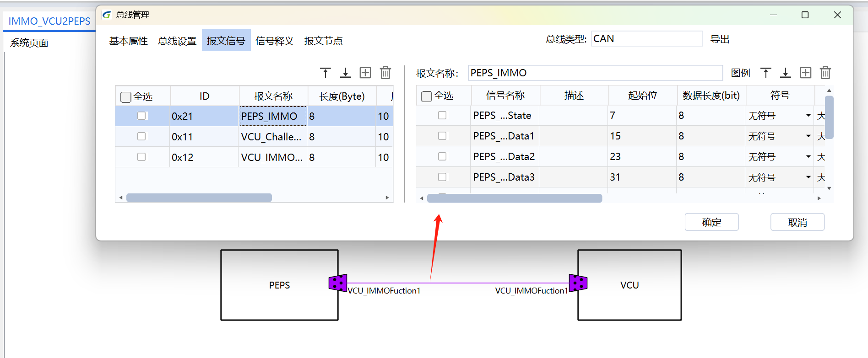The width and height of the screenshot is (868, 358).
Task: Open 符号 dropdown for PEPS_...State row
Action: [x=808, y=116]
